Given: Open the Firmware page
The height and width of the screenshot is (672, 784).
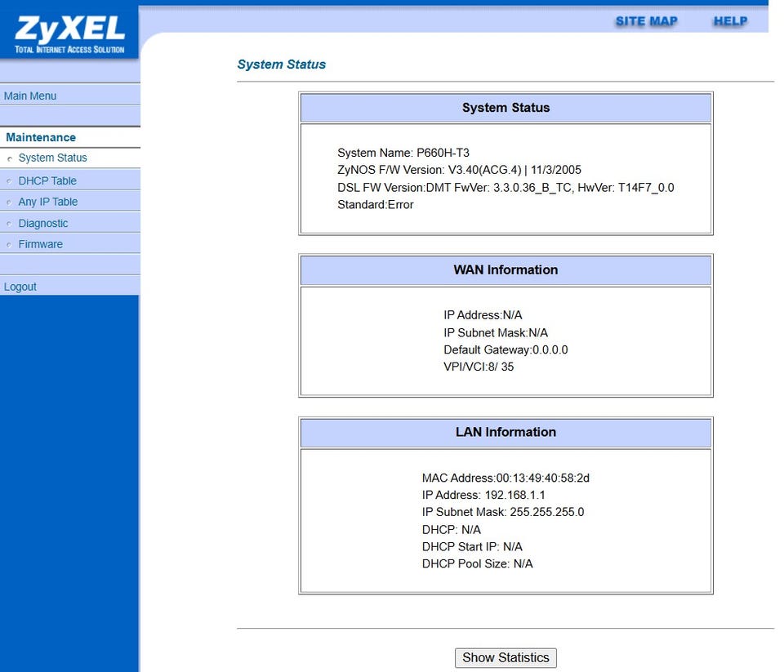Looking at the screenshot, I should click(x=41, y=244).
